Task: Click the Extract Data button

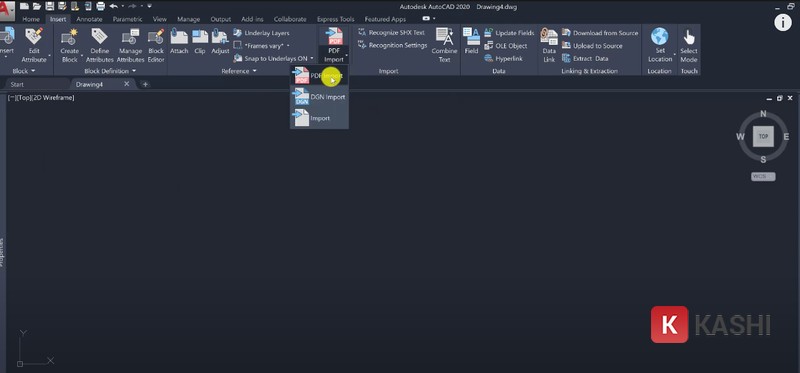Action: click(585, 59)
